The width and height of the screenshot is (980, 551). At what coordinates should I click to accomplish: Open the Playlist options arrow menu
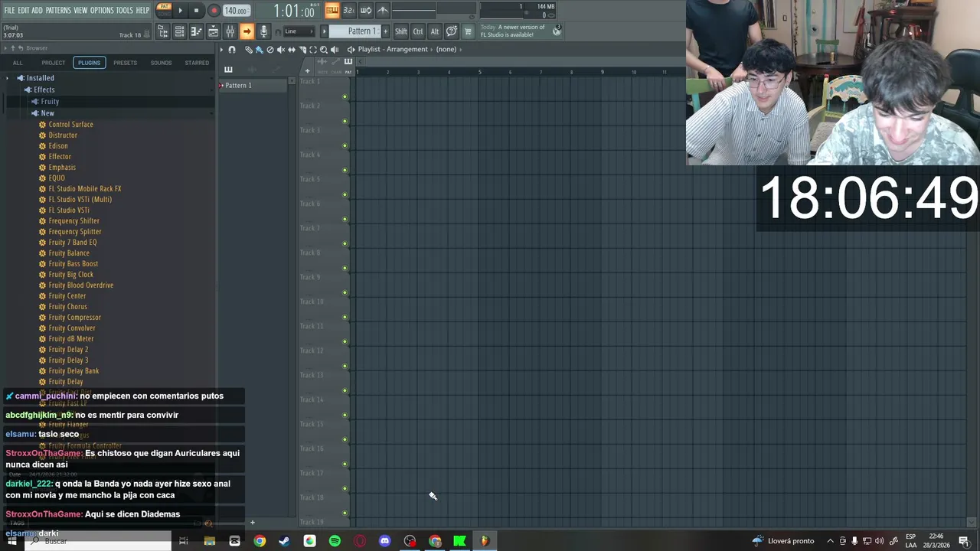pyautogui.click(x=221, y=50)
